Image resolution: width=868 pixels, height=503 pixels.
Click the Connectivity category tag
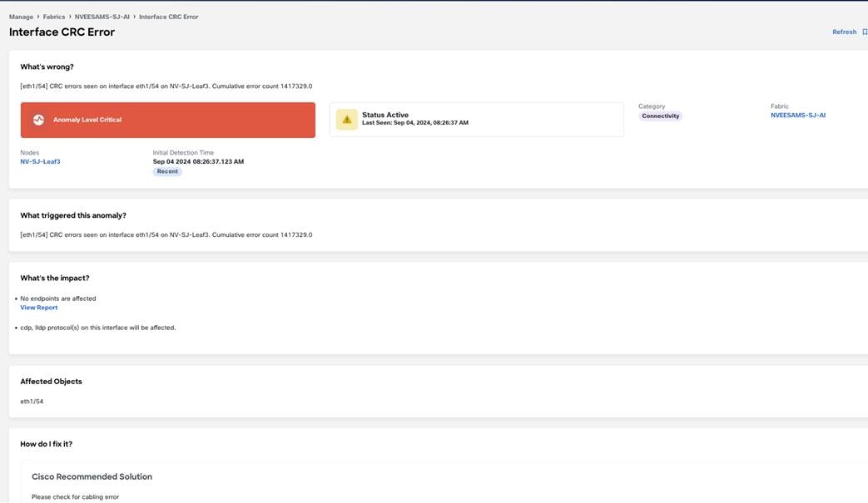click(661, 116)
